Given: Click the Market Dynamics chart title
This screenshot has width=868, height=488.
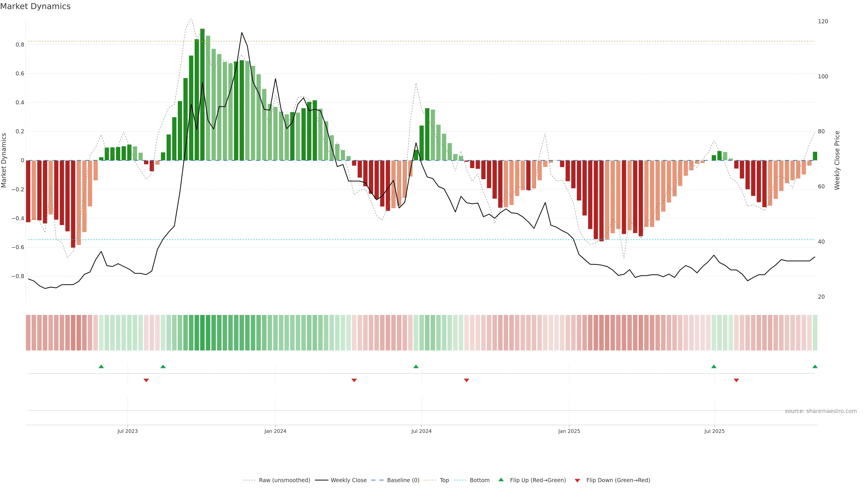Looking at the screenshot, I should (x=35, y=6).
